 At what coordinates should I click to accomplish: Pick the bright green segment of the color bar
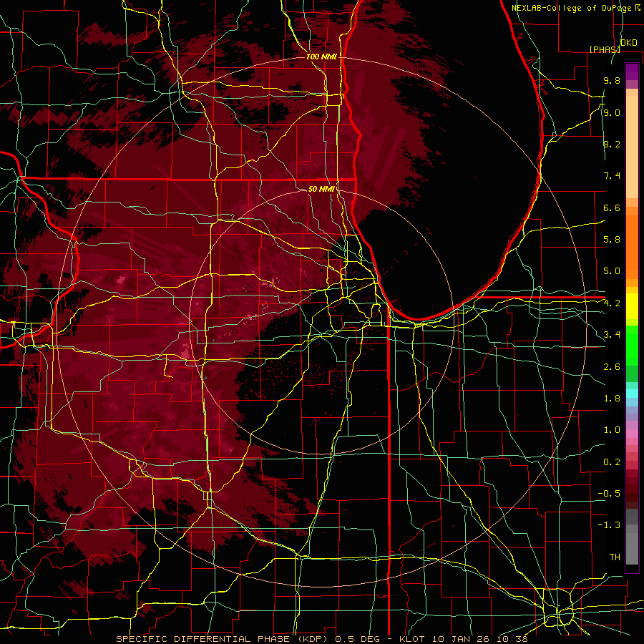(x=632, y=346)
